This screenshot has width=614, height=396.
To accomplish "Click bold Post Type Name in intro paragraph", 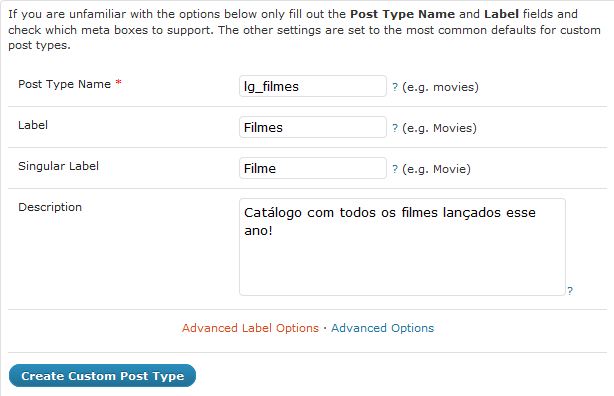I will click(403, 14).
